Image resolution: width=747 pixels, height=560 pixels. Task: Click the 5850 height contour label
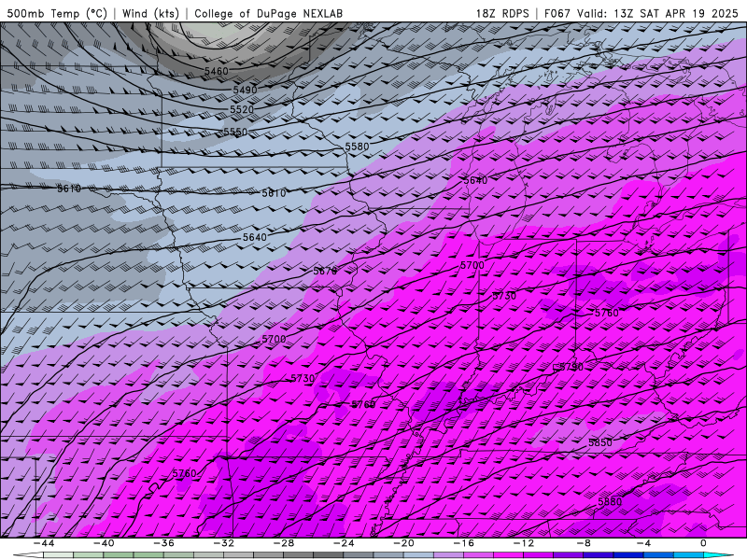click(x=600, y=442)
